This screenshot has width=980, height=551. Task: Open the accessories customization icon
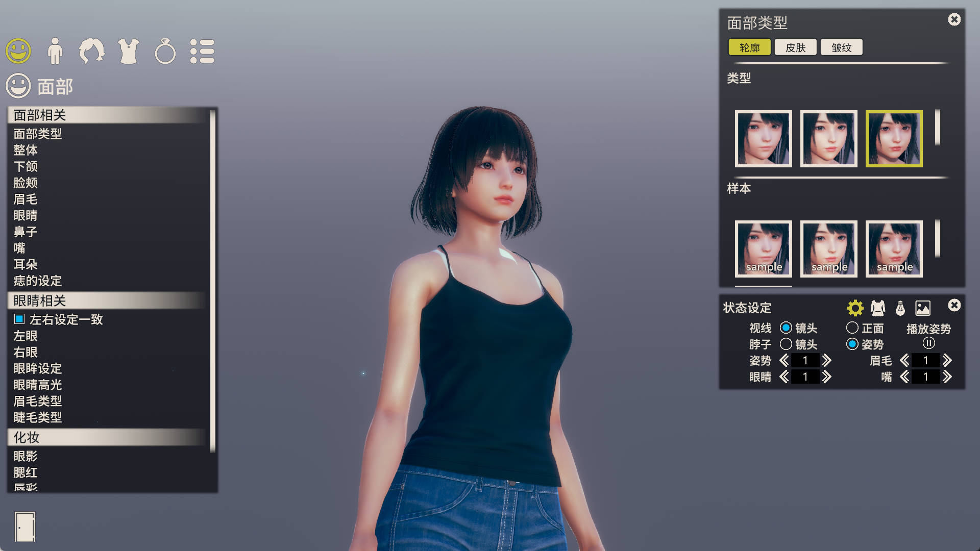[165, 51]
